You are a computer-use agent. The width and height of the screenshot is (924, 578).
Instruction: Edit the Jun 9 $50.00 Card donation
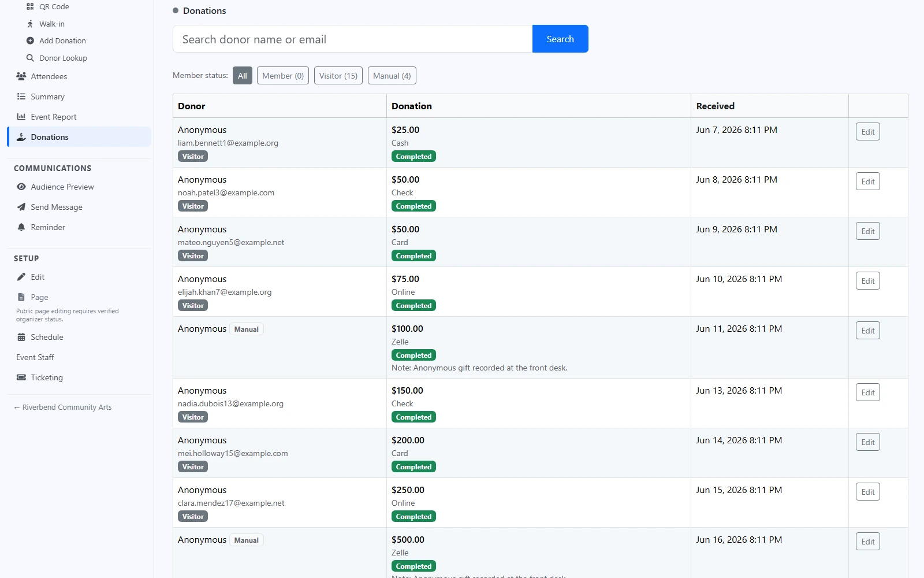[867, 231]
